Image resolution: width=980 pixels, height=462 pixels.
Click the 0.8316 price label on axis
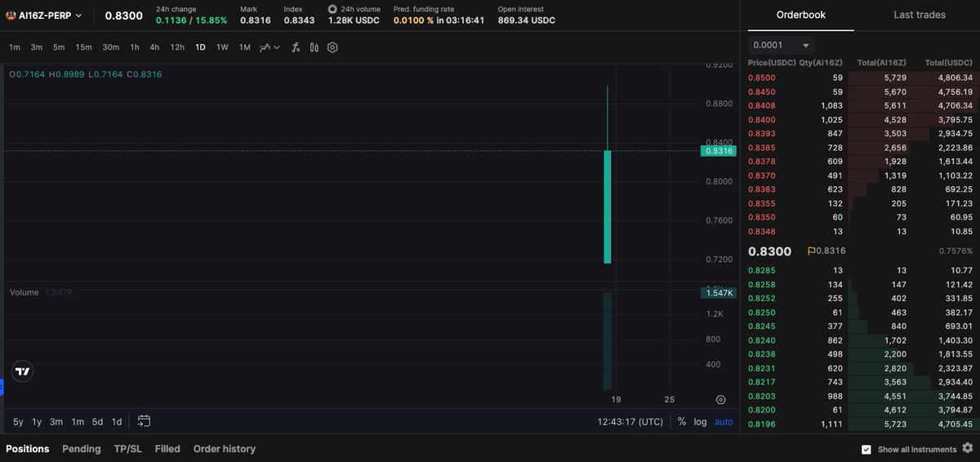(719, 151)
